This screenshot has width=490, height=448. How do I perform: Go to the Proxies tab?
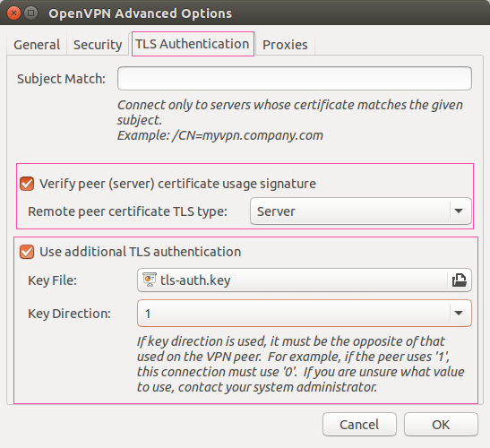tap(285, 45)
